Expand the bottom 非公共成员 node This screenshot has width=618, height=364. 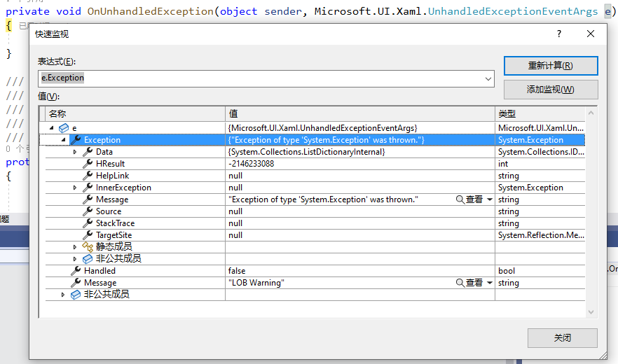tap(63, 295)
